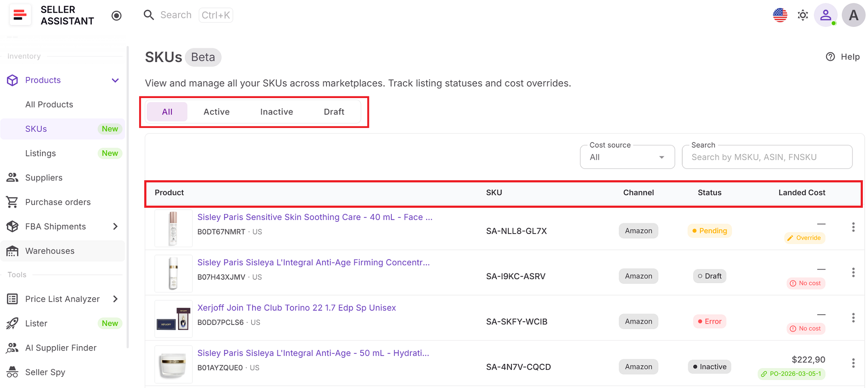This screenshot has height=388, width=868.
Task: Open Seller Spy tool
Action: [x=45, y=372]
